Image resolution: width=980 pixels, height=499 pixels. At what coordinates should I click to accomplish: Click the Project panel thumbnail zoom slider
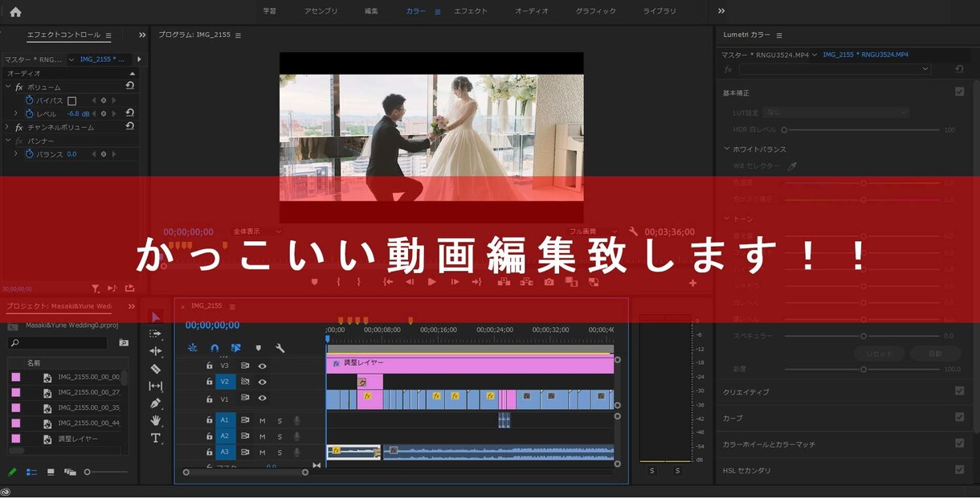(107, 472)
